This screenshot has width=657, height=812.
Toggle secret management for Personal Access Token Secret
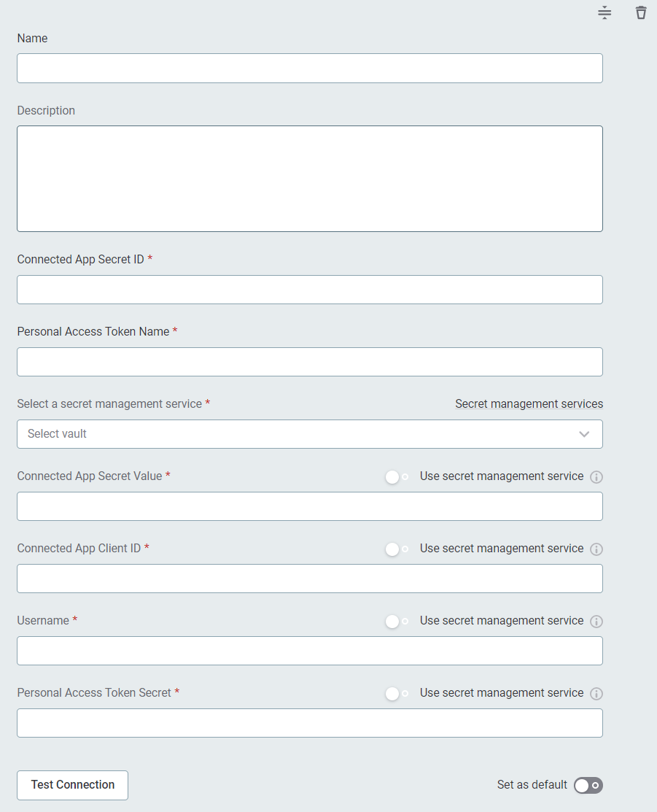tap(397, 693)
